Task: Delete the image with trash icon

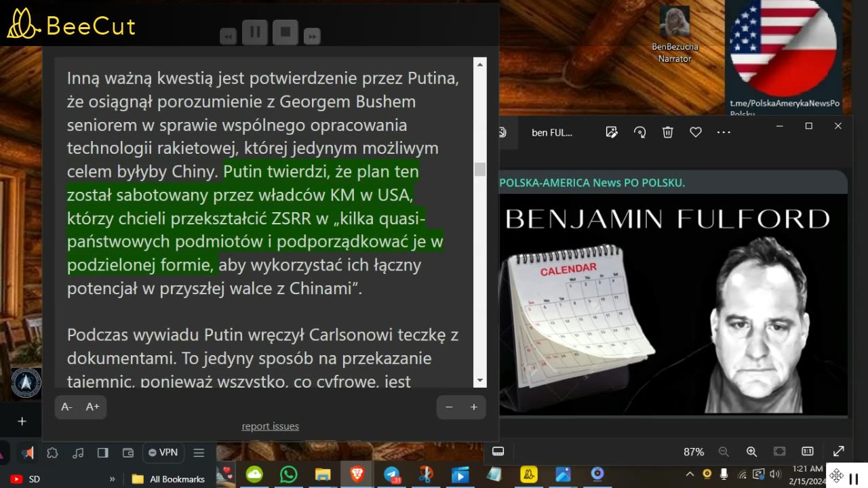Action: (x=667, y=132)
